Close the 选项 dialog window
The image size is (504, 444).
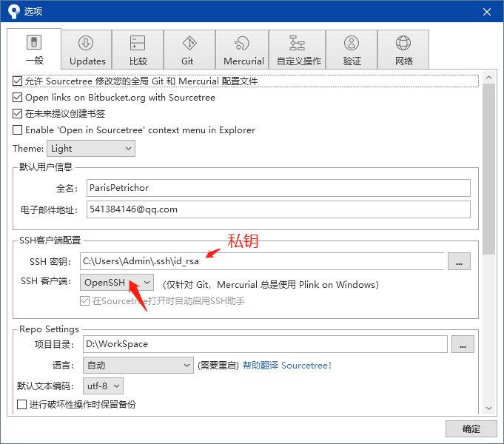click(x=487, y=12)
